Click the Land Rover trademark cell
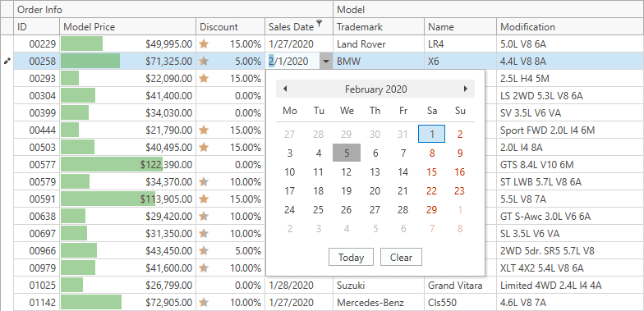Viewport: 644px width, 311px height. pos(379,44)
